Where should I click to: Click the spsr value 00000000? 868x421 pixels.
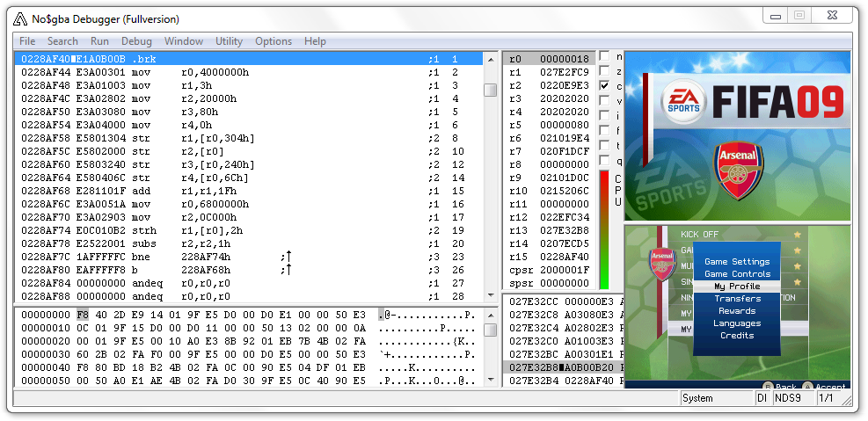point(565,283)
